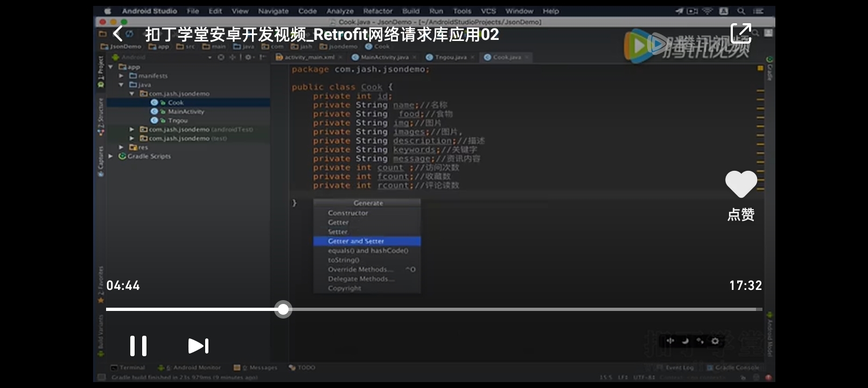Expand the manifests folder
The width and height of the screenshot is (868, 388).
(121, 76)
